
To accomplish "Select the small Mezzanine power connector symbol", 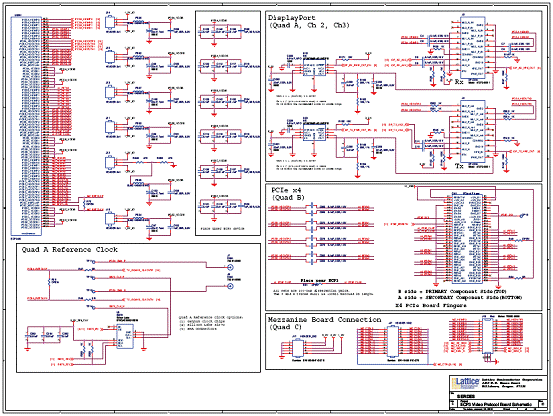I will pyautogui.click(x=297, y=347).
